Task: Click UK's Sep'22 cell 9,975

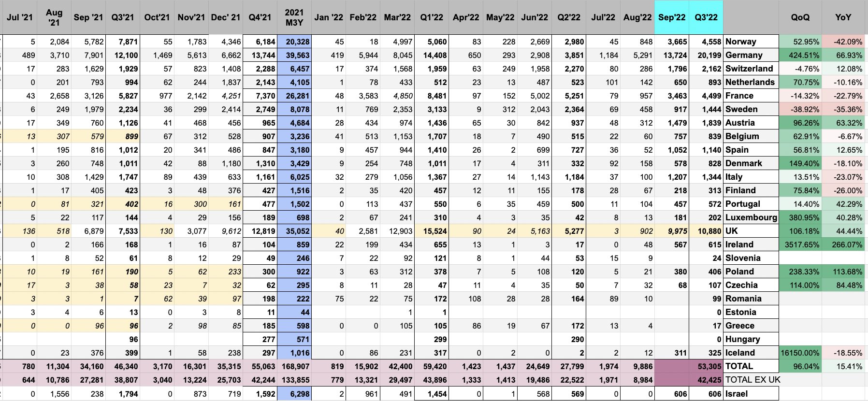Action: click(x=672, y=231)
